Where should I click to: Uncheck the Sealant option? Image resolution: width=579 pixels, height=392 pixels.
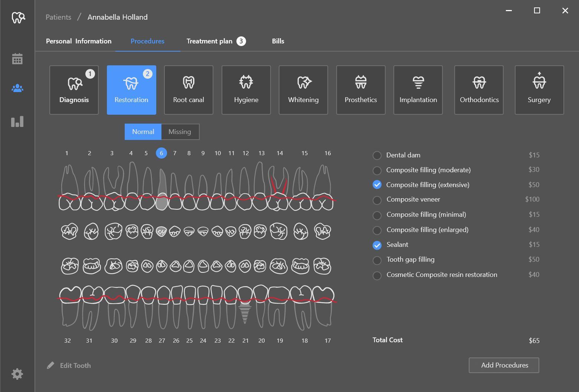[x=377, y=245]
